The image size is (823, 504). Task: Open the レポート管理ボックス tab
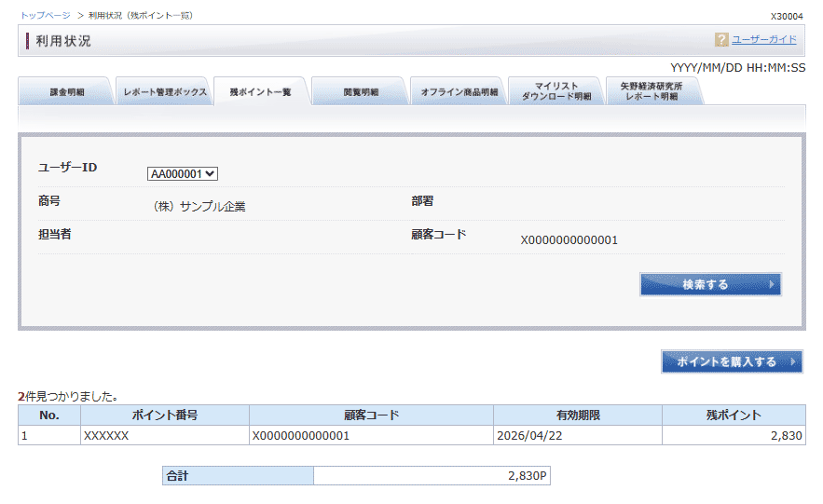tap(165, 92)
